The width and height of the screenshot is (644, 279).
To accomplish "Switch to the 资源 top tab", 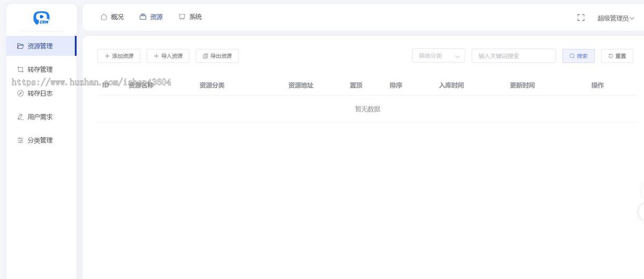I will [151, 17].
